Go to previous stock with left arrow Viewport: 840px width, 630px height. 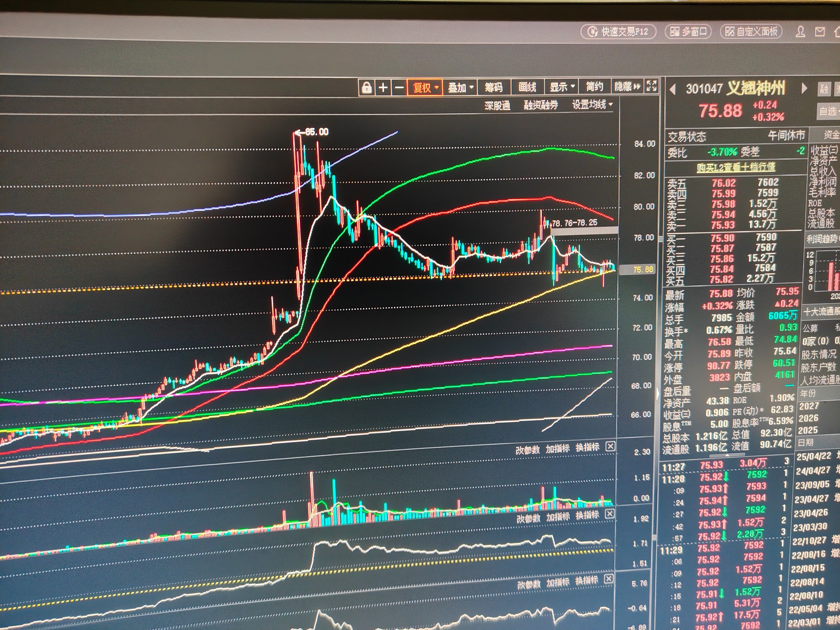coord(672,89)
